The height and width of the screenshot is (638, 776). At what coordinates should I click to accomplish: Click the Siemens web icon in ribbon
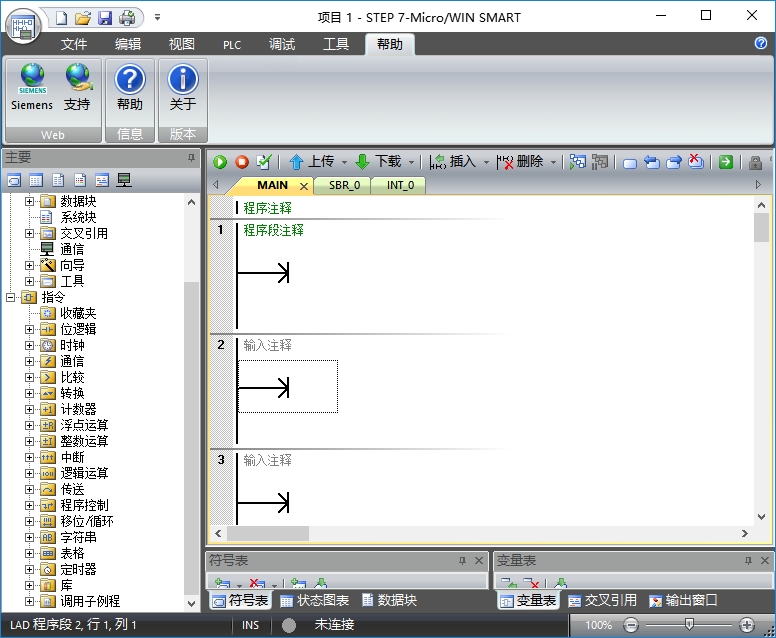[x=32, y=87]
